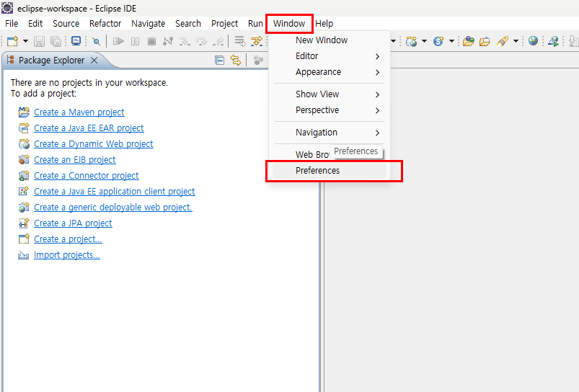Click the Save disk icon
This screenshot has height=392, width=579.
[x=39, y=41]
